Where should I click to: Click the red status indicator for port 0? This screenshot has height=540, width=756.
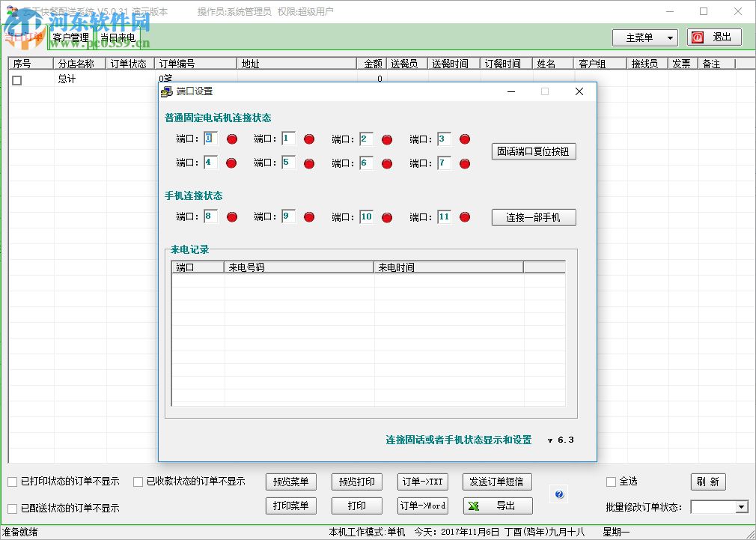pyautogui.click(x=232, y=139)
